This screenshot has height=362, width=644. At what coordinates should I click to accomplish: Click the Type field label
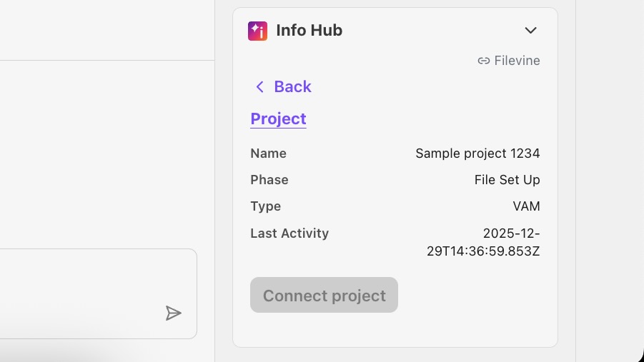pyautogui.click(x=265, y=206)
